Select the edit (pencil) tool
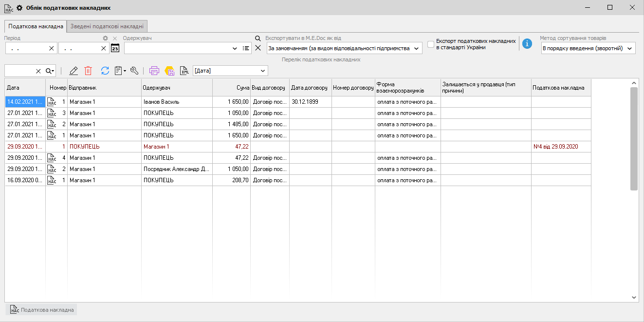Image resolution: width=644 pixels, height=322 pixels. [x=73, y=71]
